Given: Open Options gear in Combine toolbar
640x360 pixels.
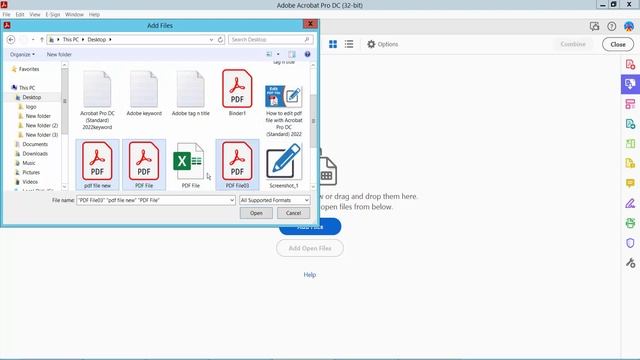Looking at the screenshot, I should 382,44.
